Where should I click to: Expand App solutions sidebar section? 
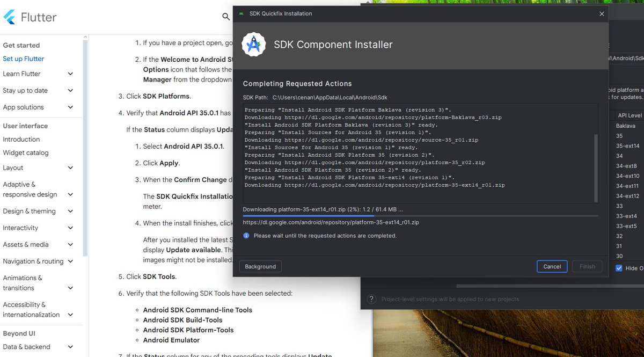tap(70, 107)
